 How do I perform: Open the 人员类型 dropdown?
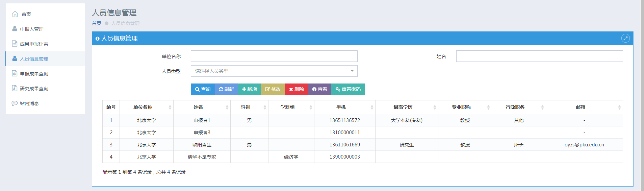point(274,71)
